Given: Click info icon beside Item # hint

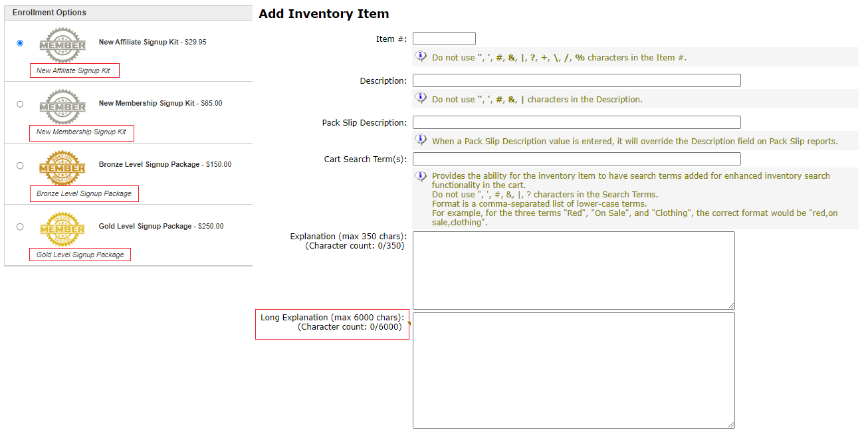Looking at the screenshot, I should (x=421, y=56).
